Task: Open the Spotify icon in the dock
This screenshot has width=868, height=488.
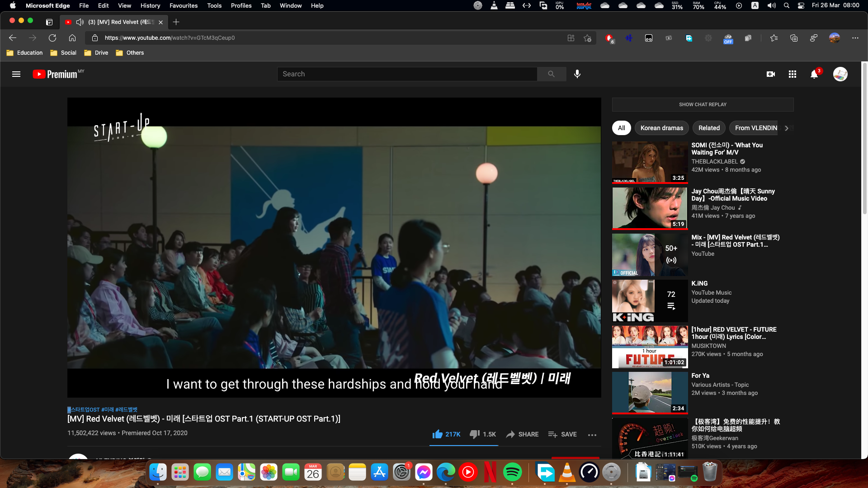Action: (x=512, y=472)
